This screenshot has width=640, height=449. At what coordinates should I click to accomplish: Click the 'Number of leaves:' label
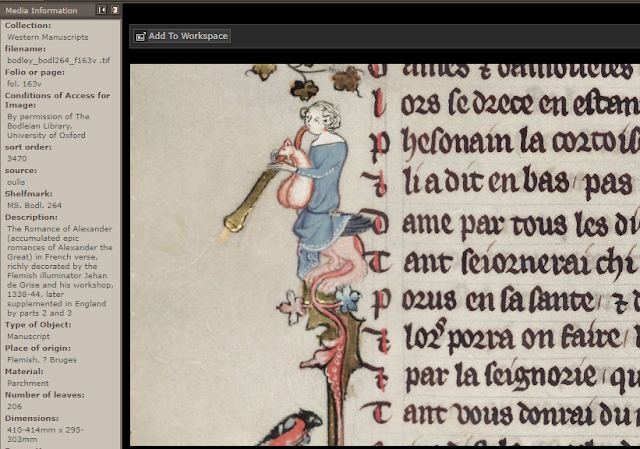pyautogui.click(x=44, y=395)
